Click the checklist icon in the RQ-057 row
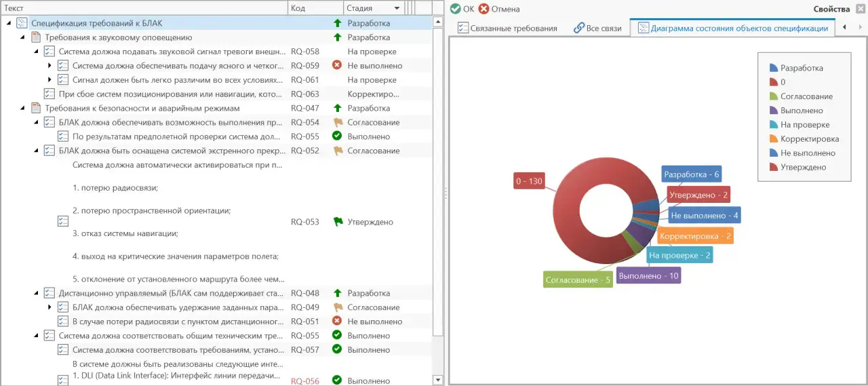The height and width of the screenshot is (386, 868). (63, 350)
